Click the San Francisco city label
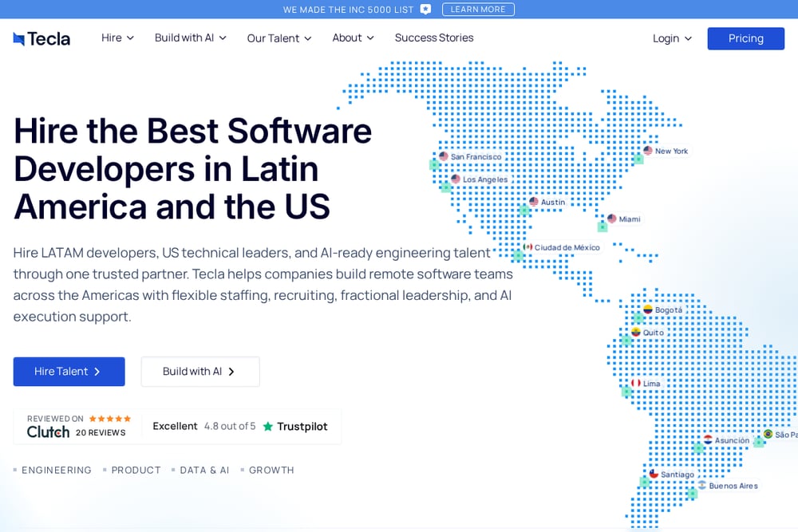Screen dimensions: 798x532 pos(476,156)
